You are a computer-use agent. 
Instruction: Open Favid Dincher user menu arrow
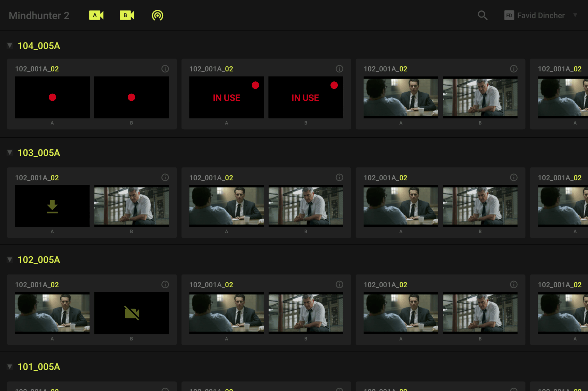click(x=575, y=15)
